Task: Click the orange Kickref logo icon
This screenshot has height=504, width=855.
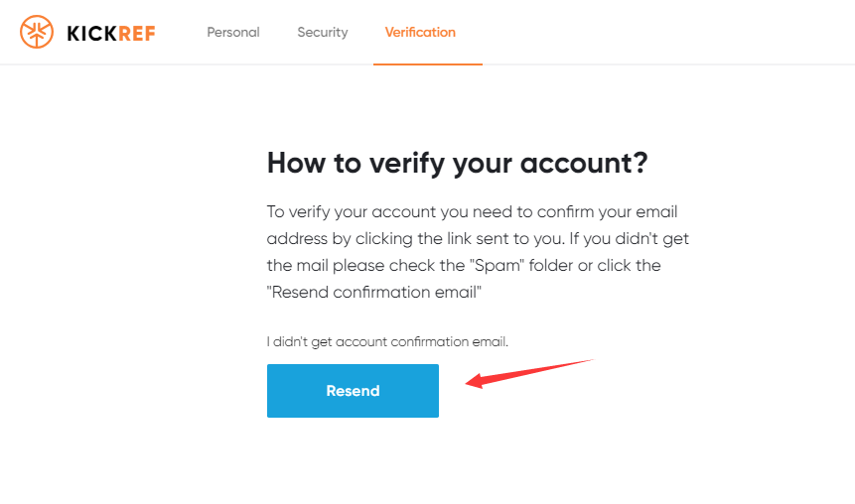Action: (38, 33)
